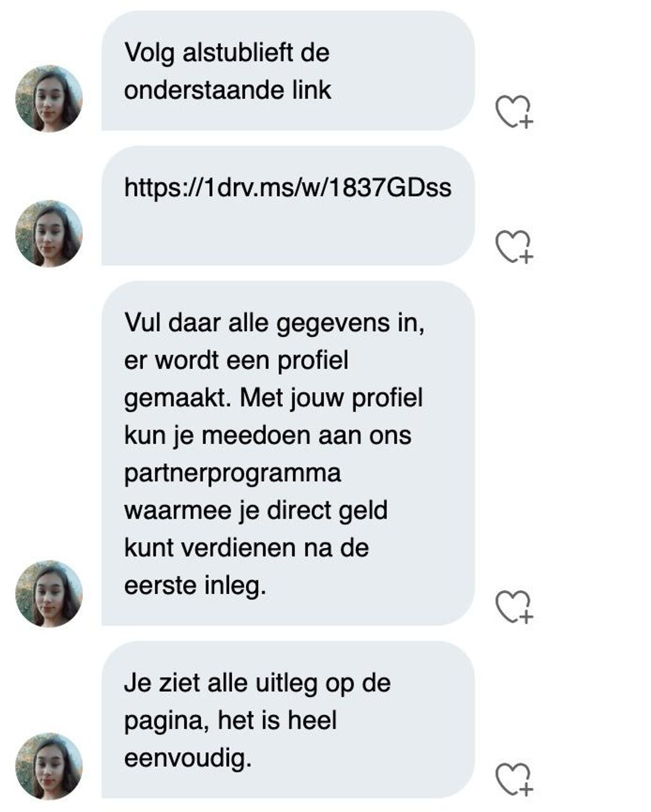This screenshot has height=812, width=651.
Task: Click the profile picture next to the link message
Action: coord(49,233)
